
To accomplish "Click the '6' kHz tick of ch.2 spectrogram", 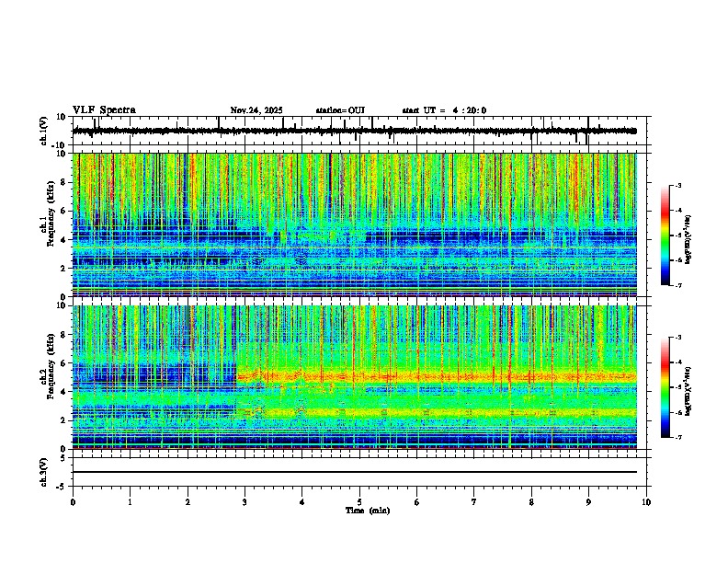I will point(64,363).
